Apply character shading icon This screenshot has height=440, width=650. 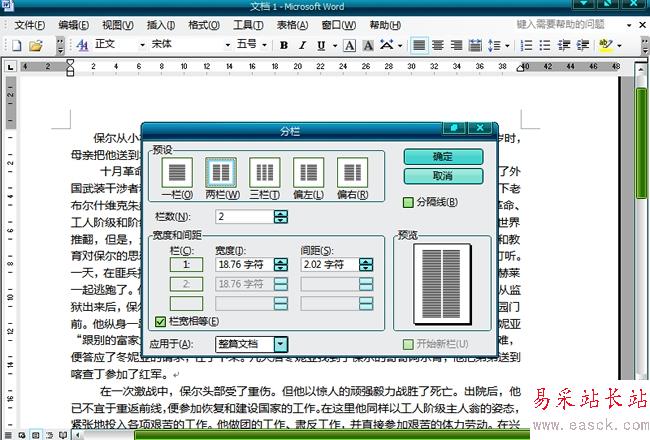click(368, 45)
